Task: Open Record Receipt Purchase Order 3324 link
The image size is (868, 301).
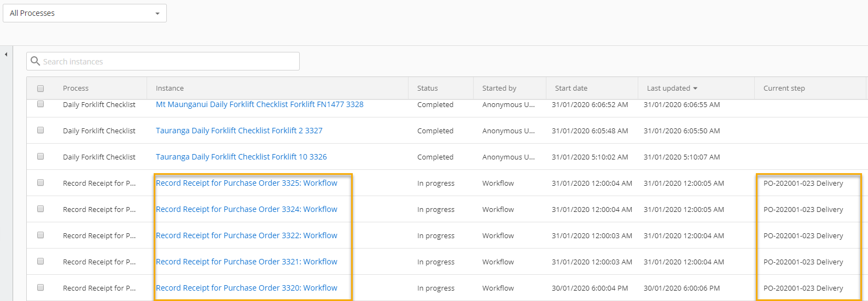Action: point(246,209)
